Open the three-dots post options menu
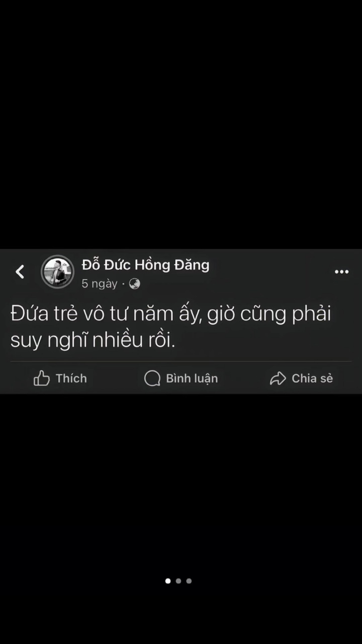This screenshot has width=362, height=644. point(341,272)
